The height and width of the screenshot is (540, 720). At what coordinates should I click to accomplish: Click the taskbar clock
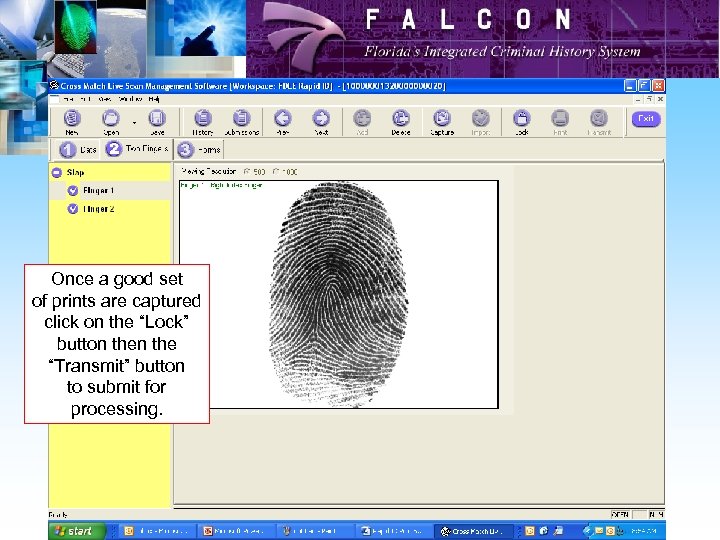point(644,531)
